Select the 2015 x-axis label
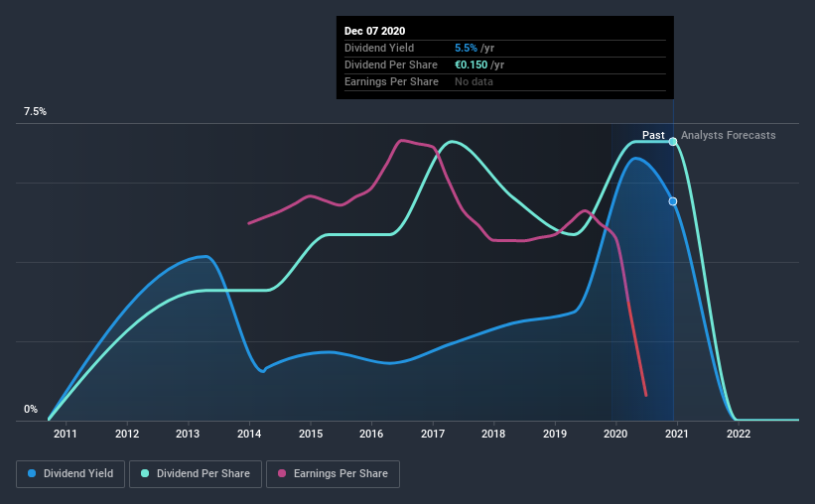Screen dimensions: 815x504 tap(311, 434)
